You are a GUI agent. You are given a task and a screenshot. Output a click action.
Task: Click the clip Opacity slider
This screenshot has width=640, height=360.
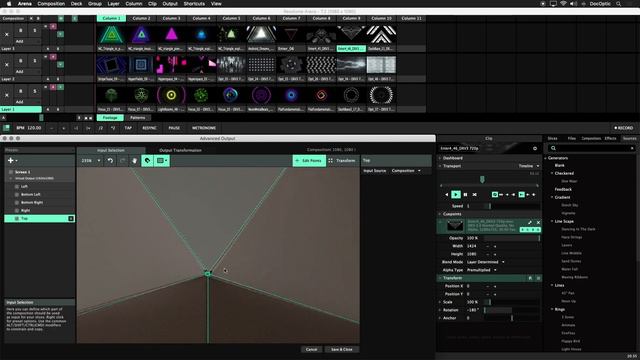click(x=512, y=238)
